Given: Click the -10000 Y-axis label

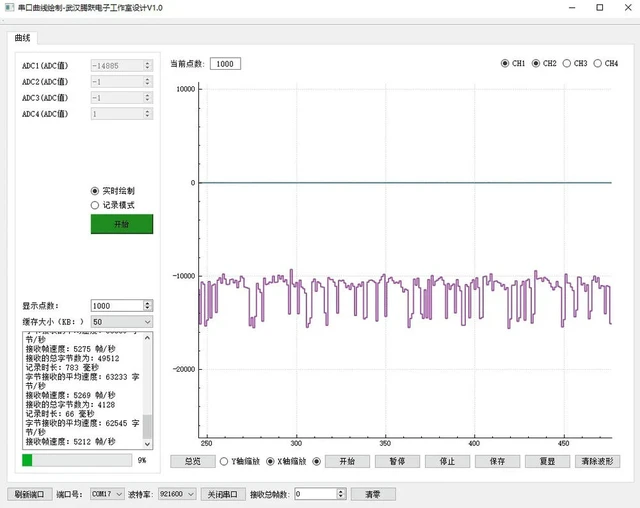Looking at the screenshot, I should (x=184, y=276).
